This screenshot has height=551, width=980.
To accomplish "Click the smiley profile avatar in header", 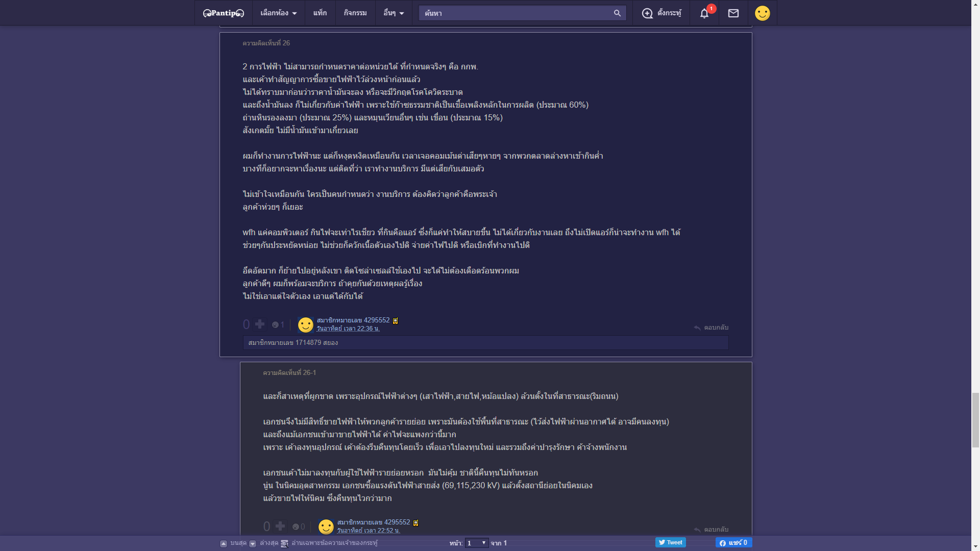I will coord(762,13).
